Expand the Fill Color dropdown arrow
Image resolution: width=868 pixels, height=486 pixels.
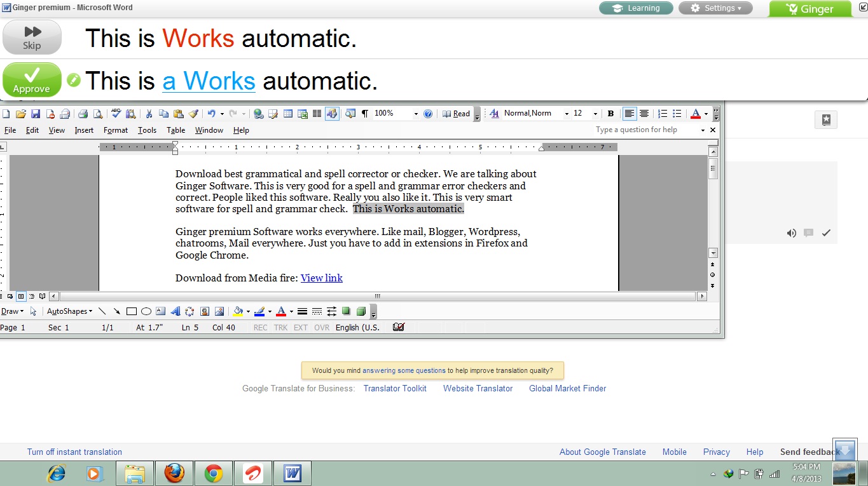pyautogui.click(x=248, y=311)
